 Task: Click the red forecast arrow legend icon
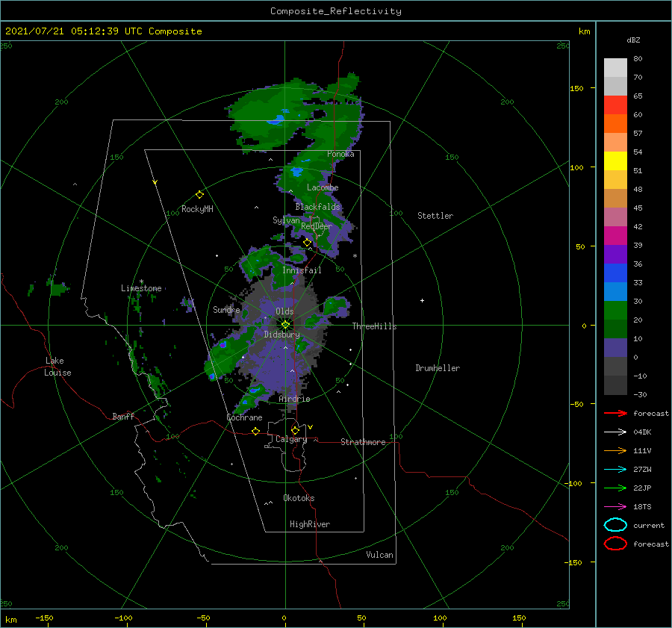pos(615,413)
